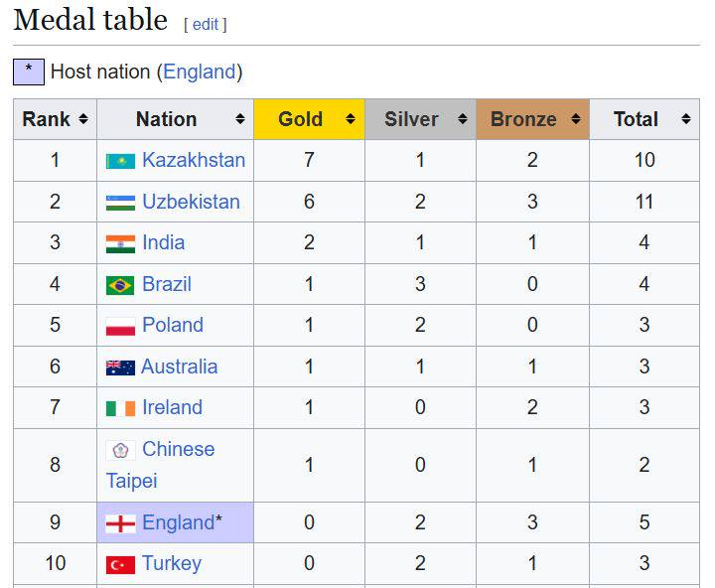Open the England link in host nation note
This screenshot has height=588, width=715.
click(200, 72)
